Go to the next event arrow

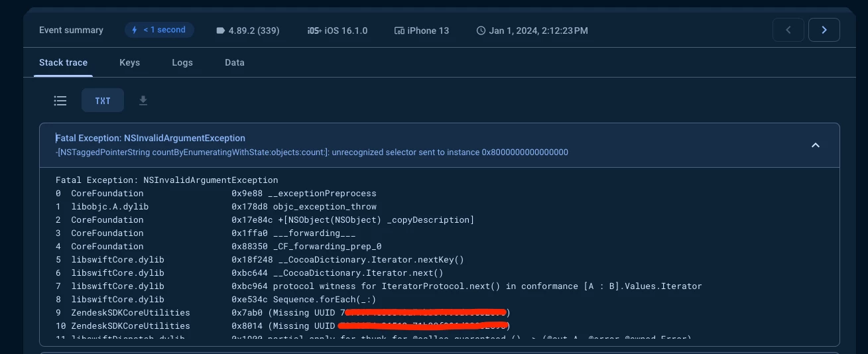point(824,30)
